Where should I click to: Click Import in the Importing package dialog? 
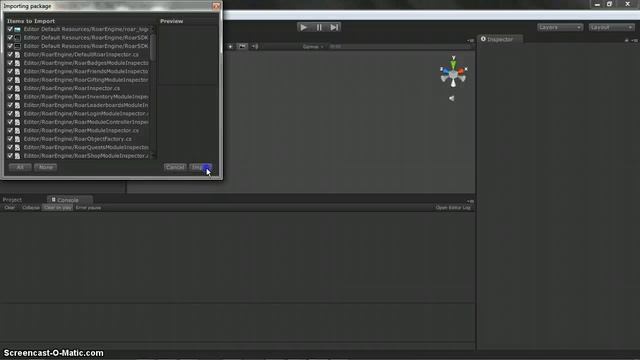[x=201, y=167]
